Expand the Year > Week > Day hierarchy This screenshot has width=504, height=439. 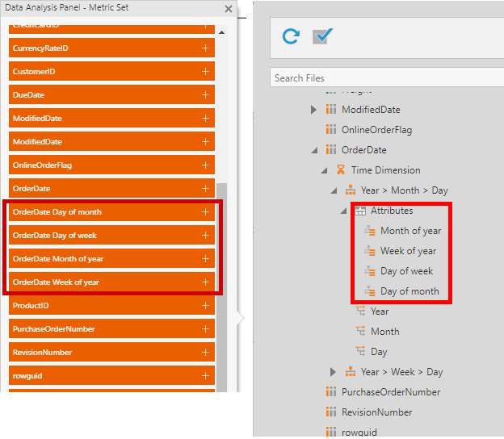tap(334, 372)
